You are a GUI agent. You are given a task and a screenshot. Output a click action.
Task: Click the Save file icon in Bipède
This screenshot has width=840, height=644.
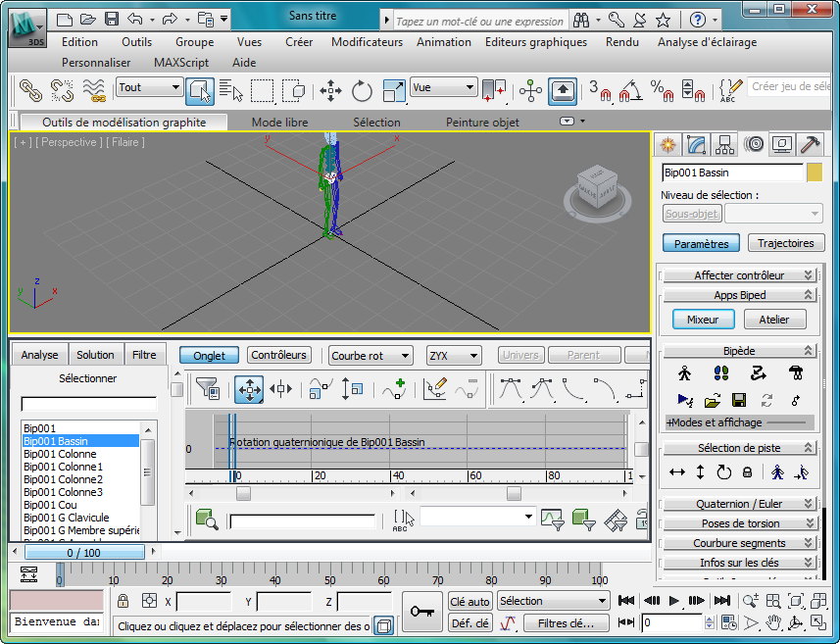click(740, 400)
